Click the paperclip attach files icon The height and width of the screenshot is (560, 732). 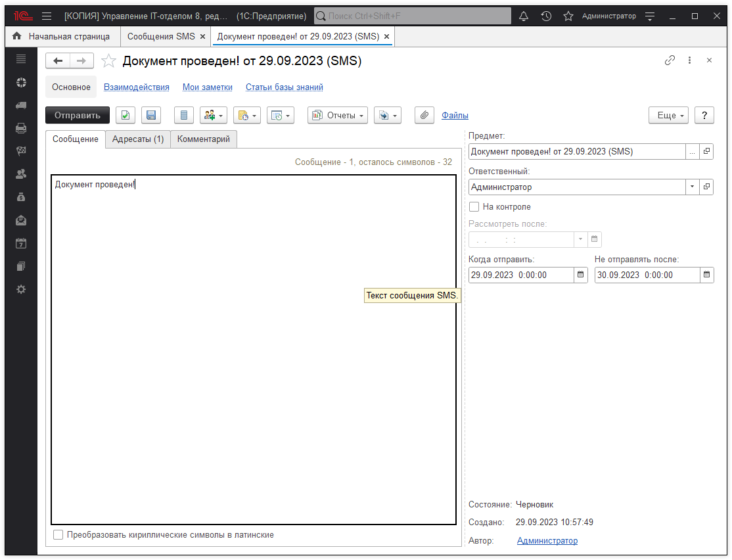[x=424, y=115]
